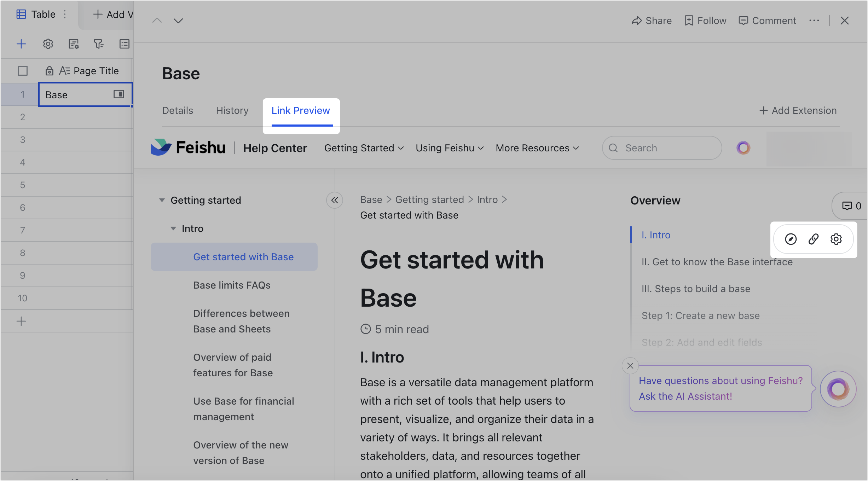This screenshot has width=868, height=481.
Task: Open 'Use Base for financial management' article
Action: (244, 409)
